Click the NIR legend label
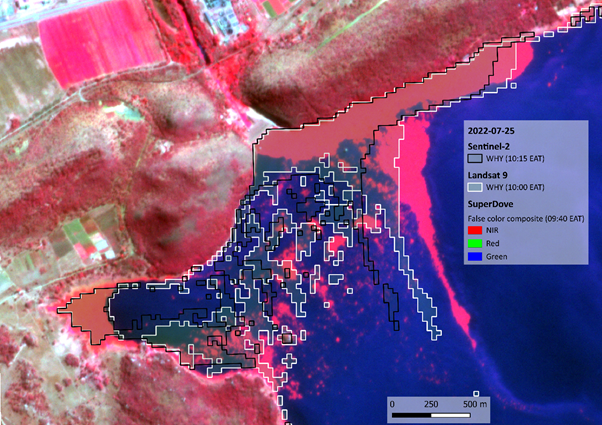602x425 pixels. coord(492,230)
